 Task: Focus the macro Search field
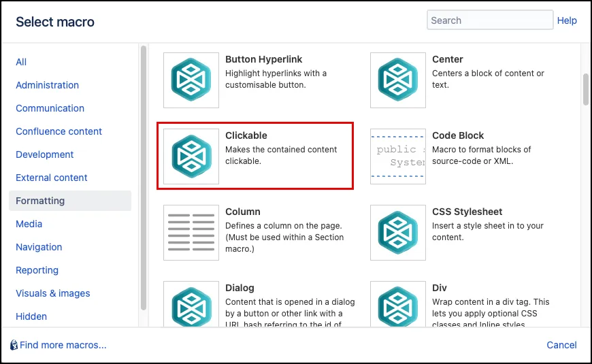[490, 20]
